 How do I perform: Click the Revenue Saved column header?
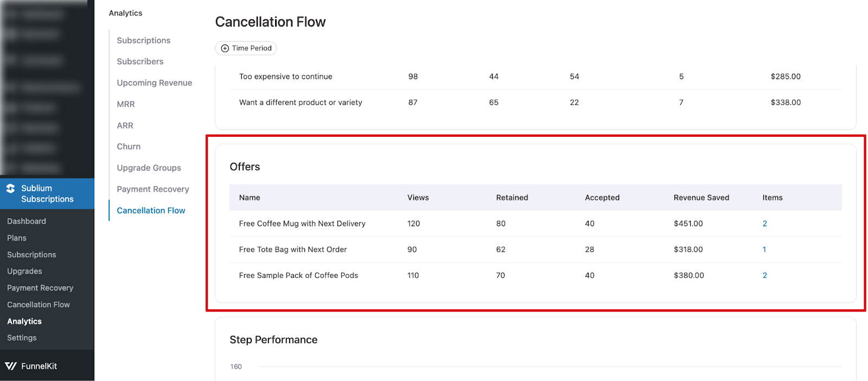point(701,198)
